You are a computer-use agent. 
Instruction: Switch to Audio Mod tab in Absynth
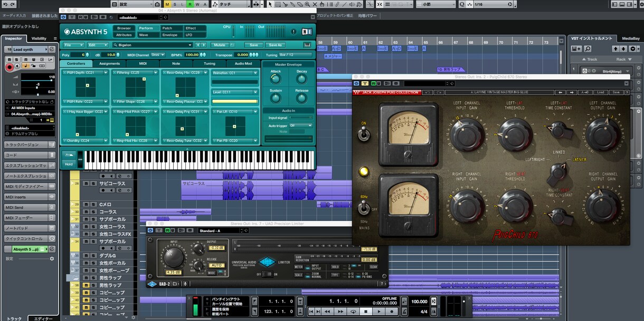pyautogui.click(x=243, y=63)
